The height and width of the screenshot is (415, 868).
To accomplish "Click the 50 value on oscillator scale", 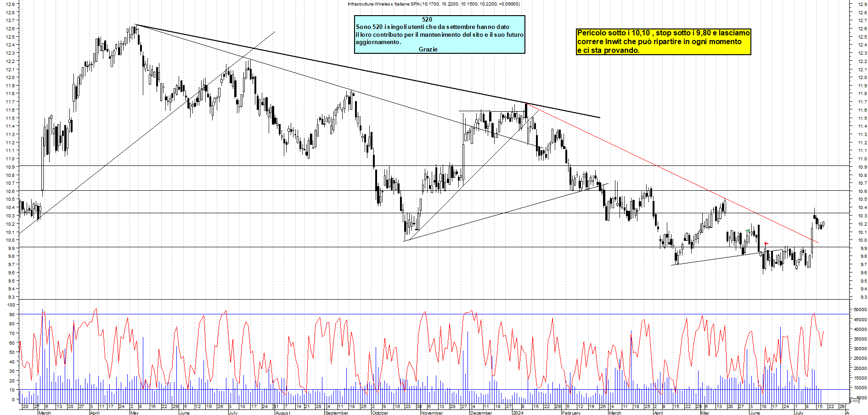I will pos(12,352).
